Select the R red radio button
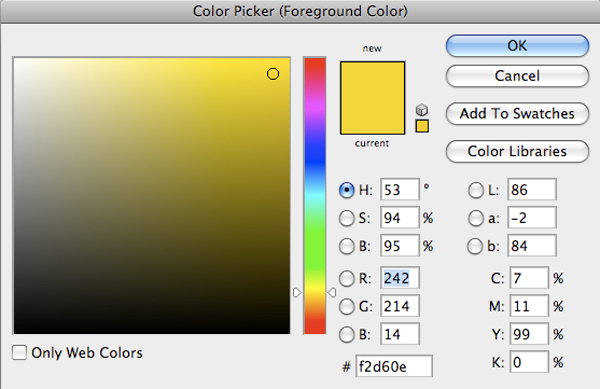This screenshot has width=600, height=389. tap(347, 278)
